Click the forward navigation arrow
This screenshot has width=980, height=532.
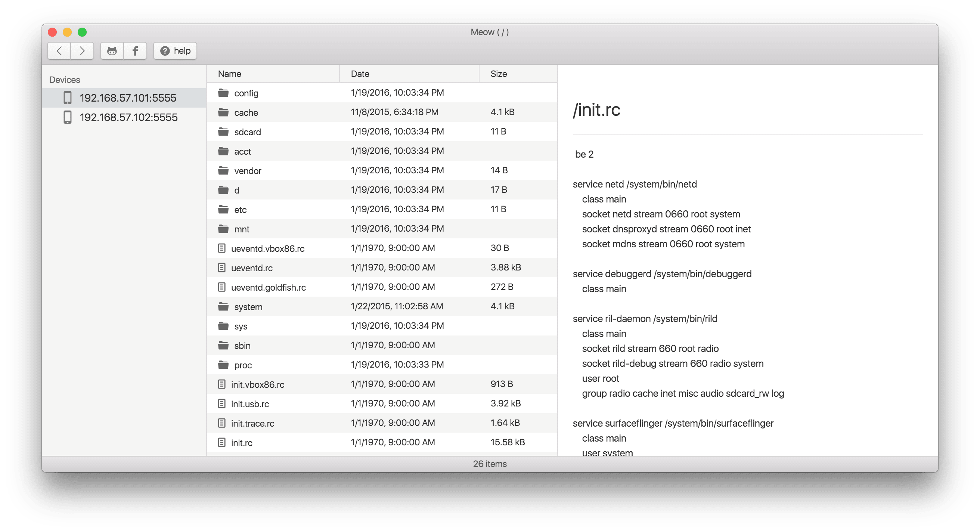[x=82, y=50]
